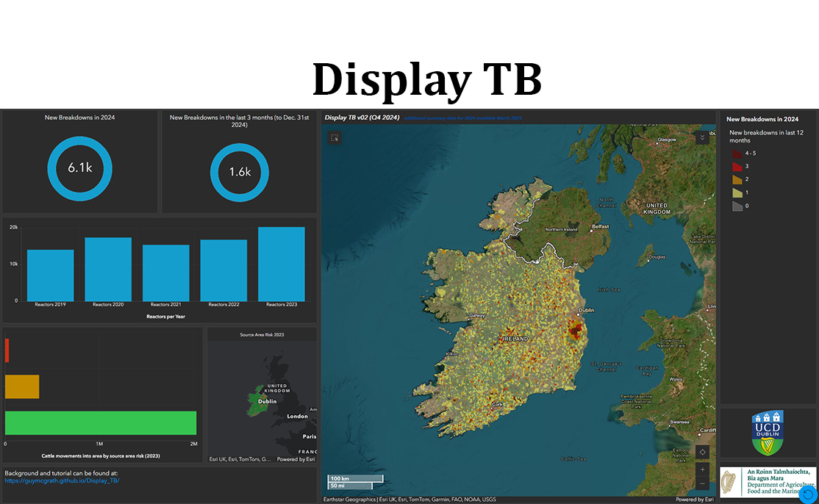Click the Douglas label on the map
This screenshot has height=504, width=819.
tap(657, 257)
